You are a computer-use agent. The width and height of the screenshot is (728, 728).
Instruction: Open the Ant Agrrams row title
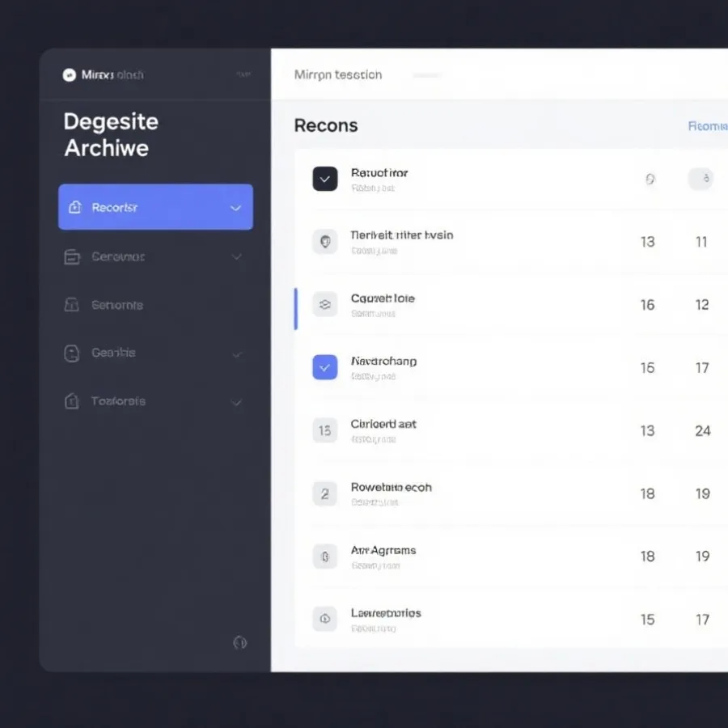383,550
